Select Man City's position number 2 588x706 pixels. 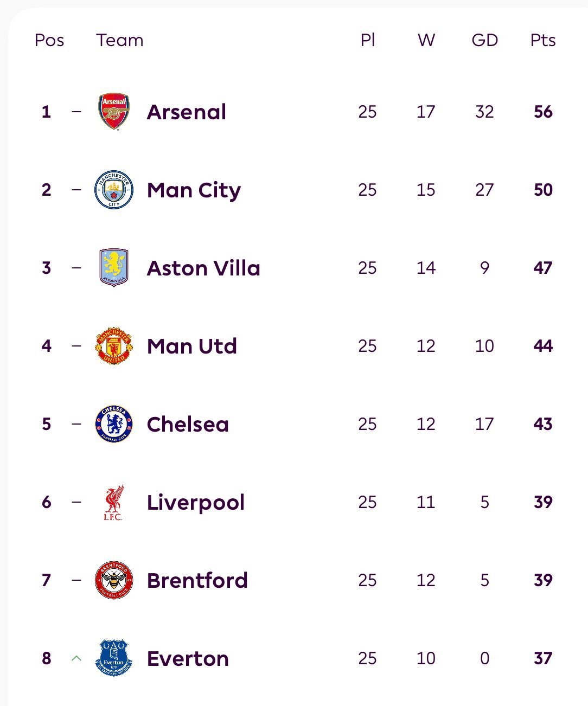click(47, 190)
